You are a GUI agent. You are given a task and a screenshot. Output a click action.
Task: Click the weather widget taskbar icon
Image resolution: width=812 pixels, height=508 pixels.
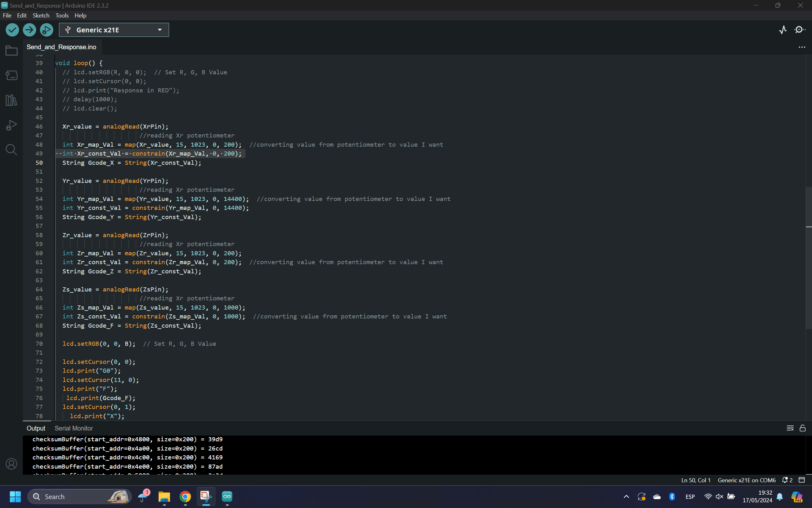tap(144, 496)
